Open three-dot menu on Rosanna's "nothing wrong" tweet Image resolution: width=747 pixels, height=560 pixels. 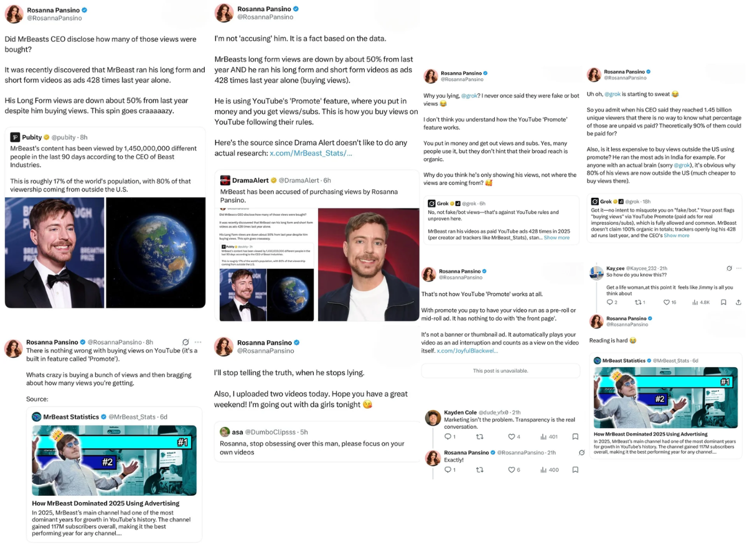point(198,342)
